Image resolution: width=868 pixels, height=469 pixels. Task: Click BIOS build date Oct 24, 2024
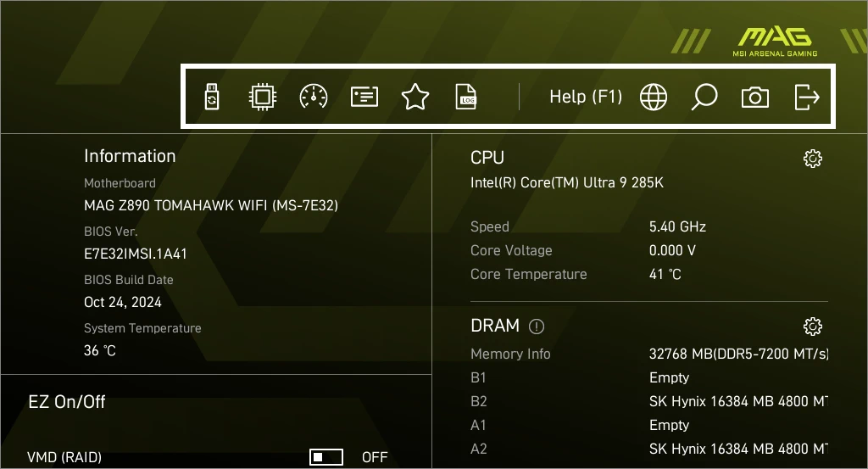point(123,302)
